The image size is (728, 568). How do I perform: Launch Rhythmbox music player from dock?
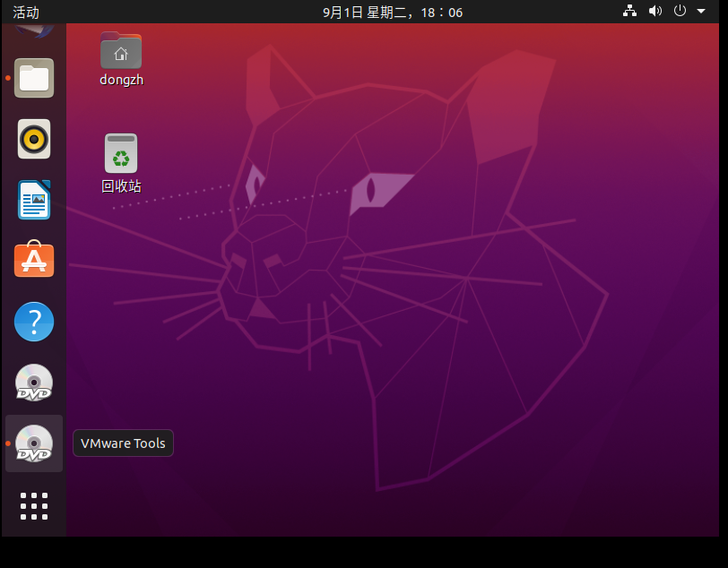point(34,139)
